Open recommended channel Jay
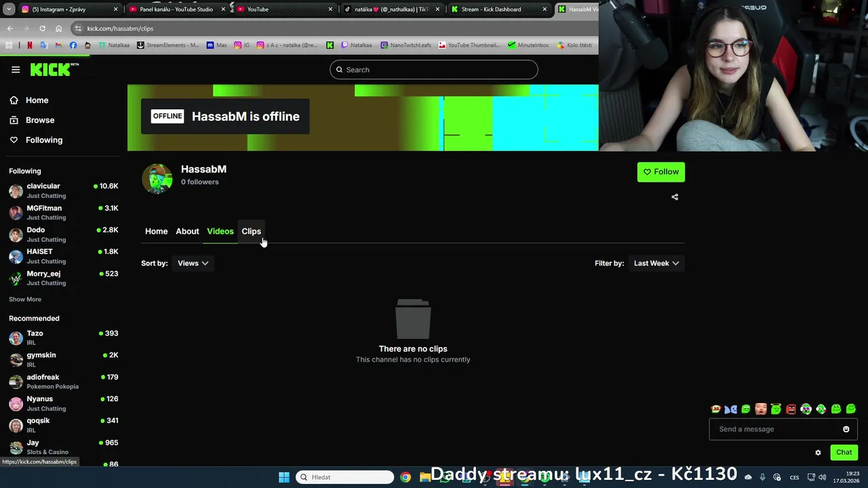This screenshot has width=868, height=488. tap(63, 447)
